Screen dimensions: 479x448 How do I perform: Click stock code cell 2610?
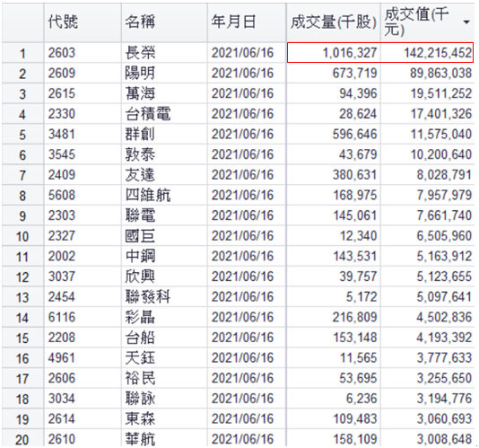pyautogui.click(x=83, y=439)
